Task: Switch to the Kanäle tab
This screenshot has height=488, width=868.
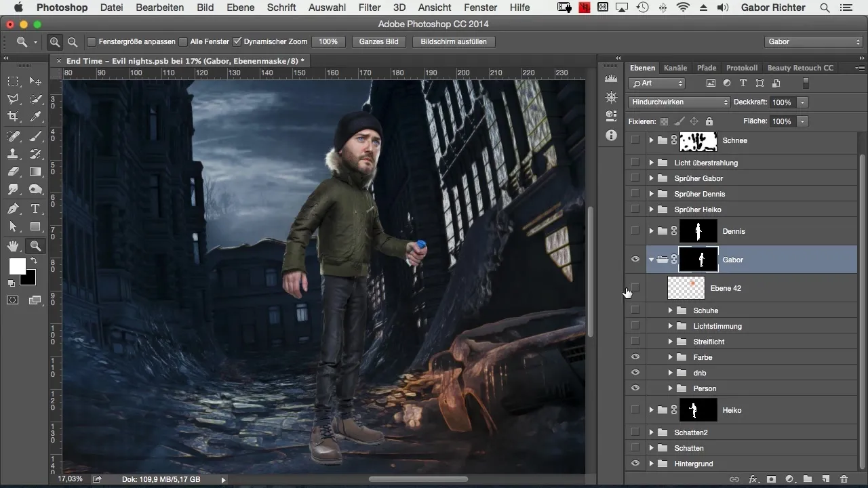Action: coord(675,68)
